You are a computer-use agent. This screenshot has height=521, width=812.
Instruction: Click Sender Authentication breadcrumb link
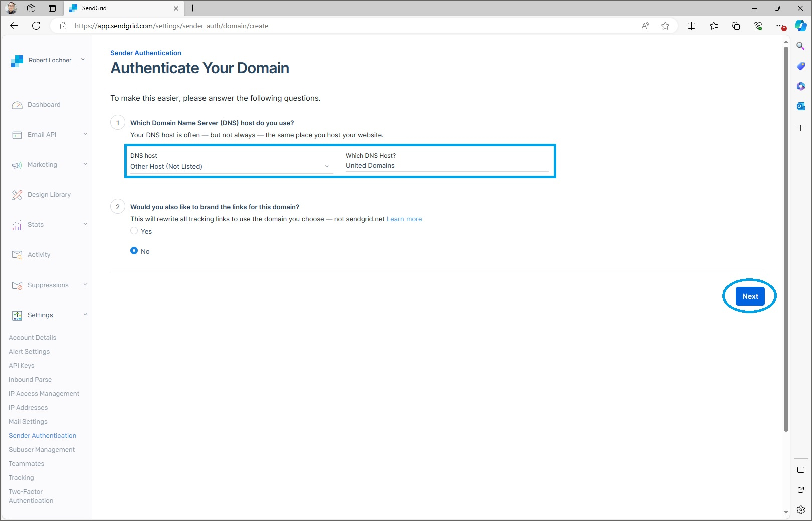click(146, 53)
